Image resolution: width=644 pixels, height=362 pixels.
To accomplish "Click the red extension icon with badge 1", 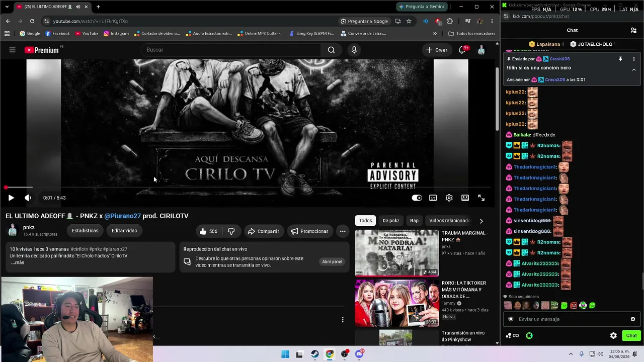I will pos(438,21).
